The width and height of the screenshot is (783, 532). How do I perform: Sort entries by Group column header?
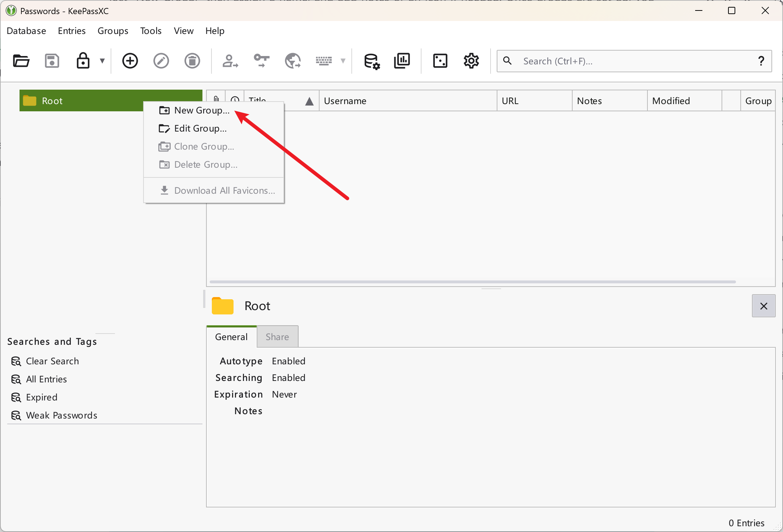(x=758, y=101)
